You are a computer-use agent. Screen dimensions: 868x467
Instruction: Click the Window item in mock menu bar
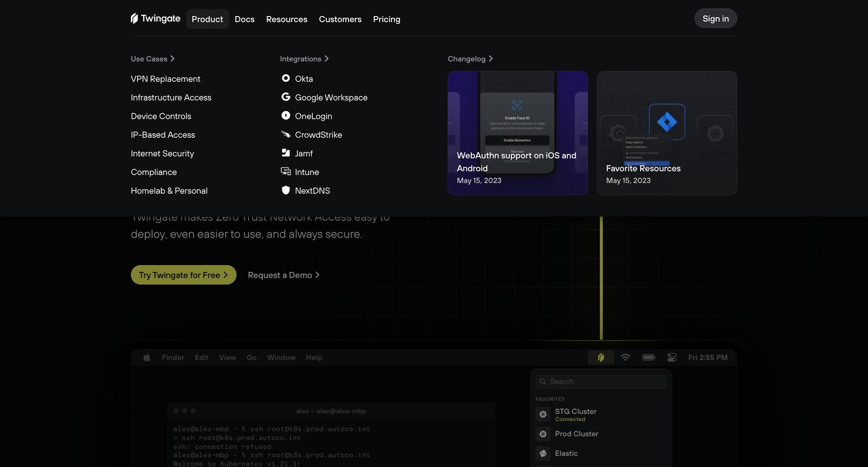[281, 357]
